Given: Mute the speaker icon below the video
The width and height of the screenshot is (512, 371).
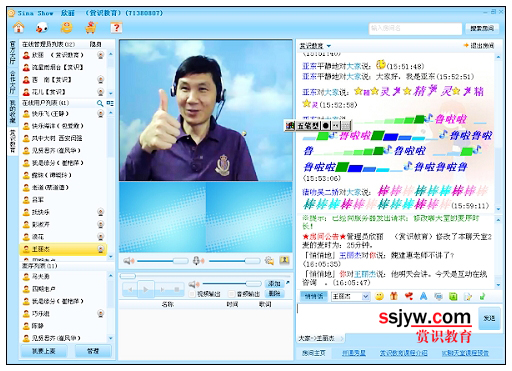Looking at the screenshot, I should [128, 261].
